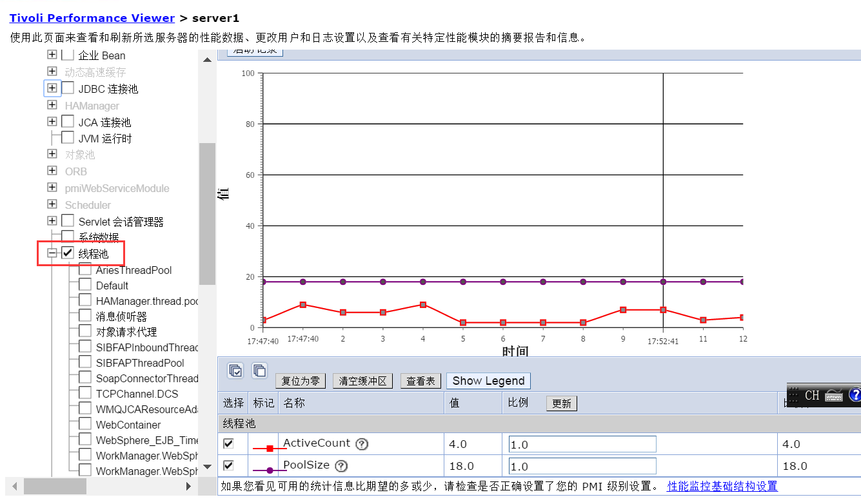The width and height of the screenshot is (861, 504).
Task: Check the TCPChannel.DCS checkbox
Action: point(85,393)
